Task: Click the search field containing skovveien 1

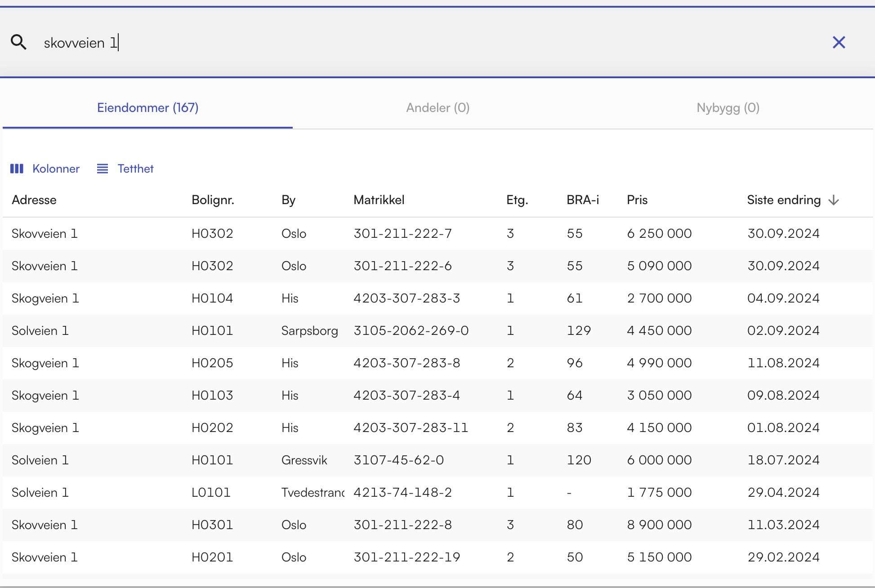Action: point(405,43)
